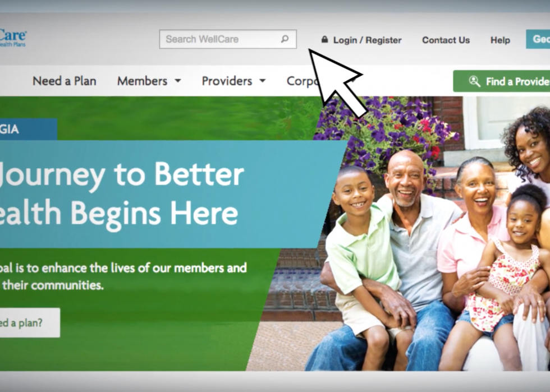The height and width of the screenshot is (392, 550).
Task: Click the WellCare Health Plans logo
Action: pos(12,38)
